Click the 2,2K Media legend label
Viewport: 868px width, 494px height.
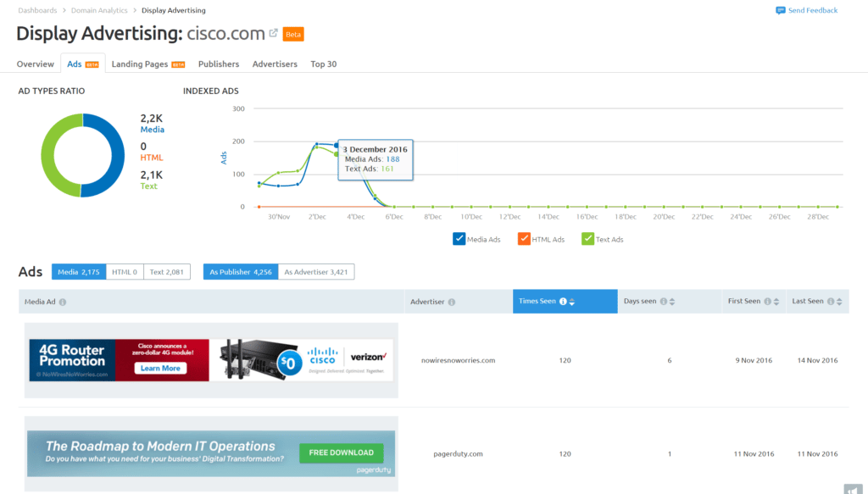click(x=153, y=124)
